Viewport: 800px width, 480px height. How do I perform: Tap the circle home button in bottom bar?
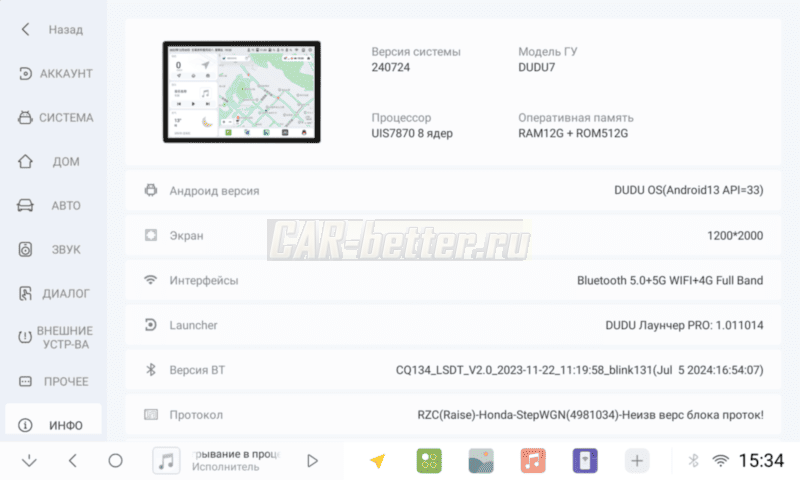115,461
